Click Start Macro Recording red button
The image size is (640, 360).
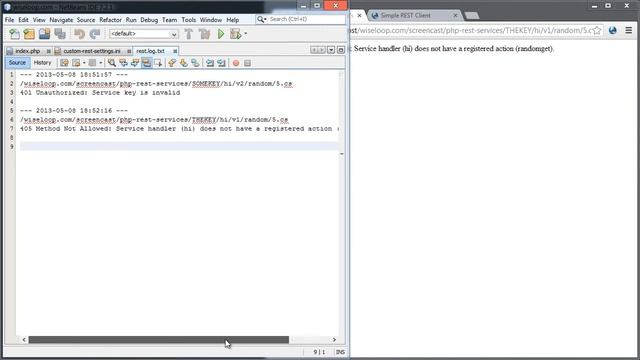(236, 63)
